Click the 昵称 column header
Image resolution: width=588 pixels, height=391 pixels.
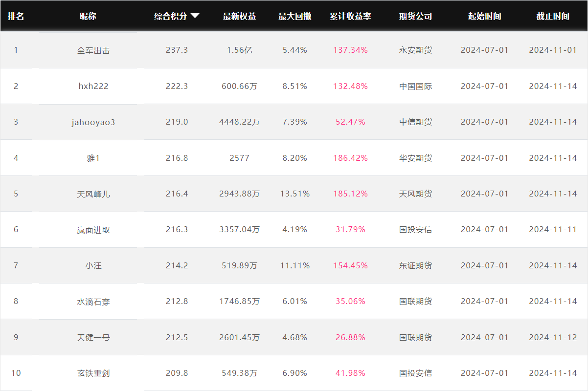pos(88,16)
